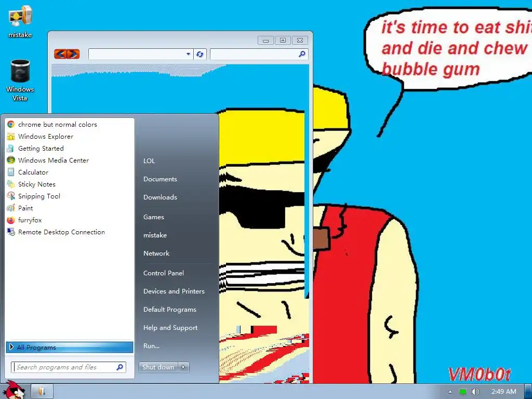Launch the Snipping Tool icon

[x=11, y=196]
